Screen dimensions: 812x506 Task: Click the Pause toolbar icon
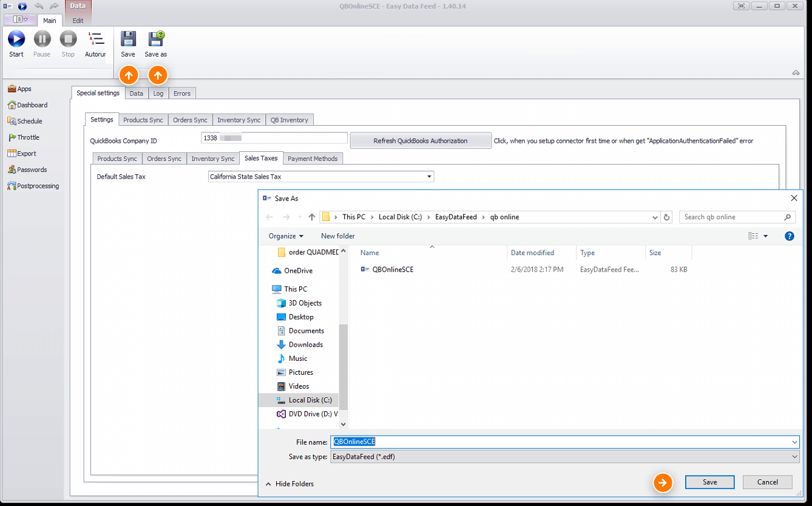pos(42,39)
